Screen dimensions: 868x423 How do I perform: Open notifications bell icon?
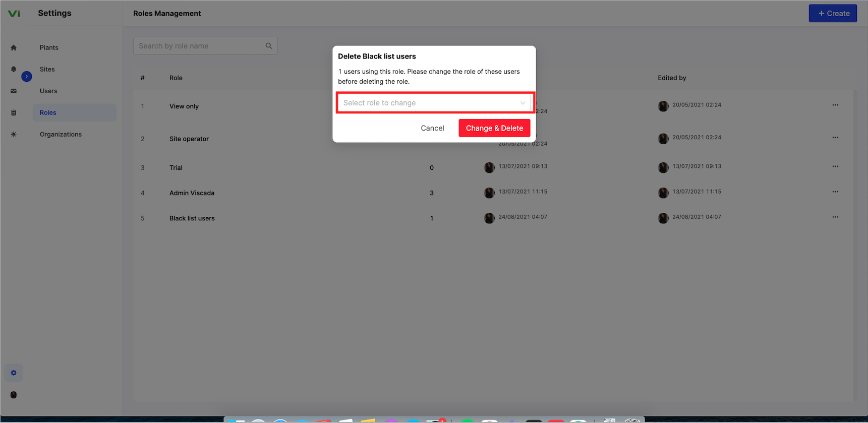[x=14, y=70]
